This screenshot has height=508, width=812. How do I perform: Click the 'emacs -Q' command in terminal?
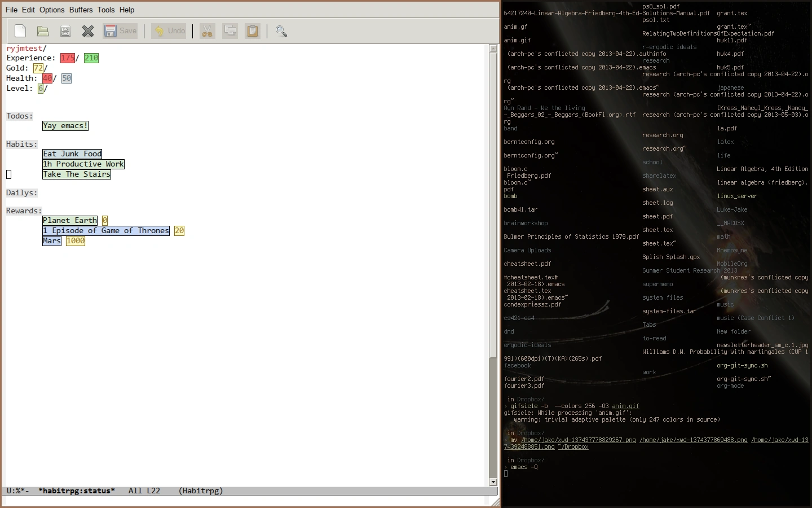pos(524,467)
